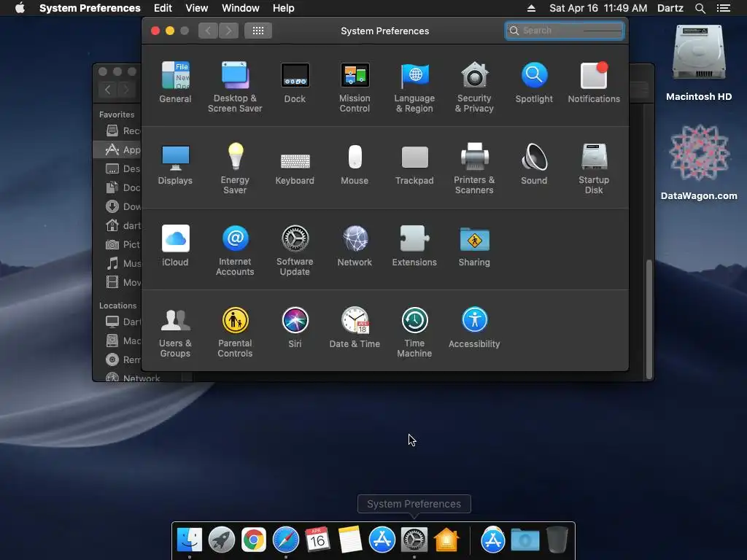
Task: Open Trackpad preferences
Action: click(414, 164)
